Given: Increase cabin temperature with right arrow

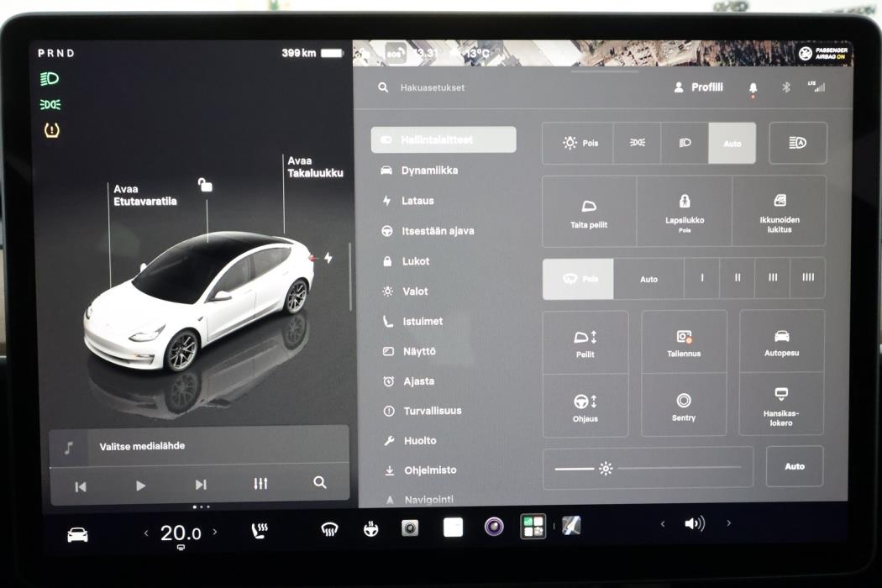Looking at the screenshot, I should pyautogui.click(x=215, y=532).
